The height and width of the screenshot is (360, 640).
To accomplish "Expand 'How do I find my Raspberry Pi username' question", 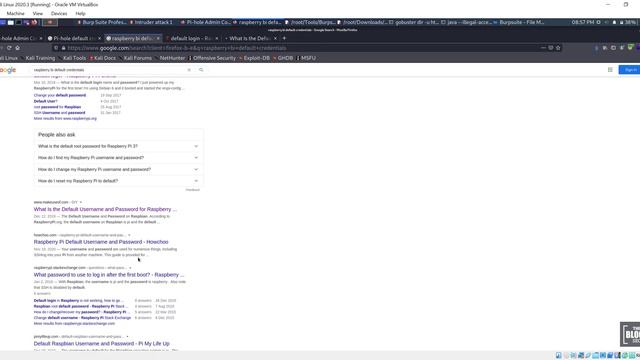I will coord(118,158).
